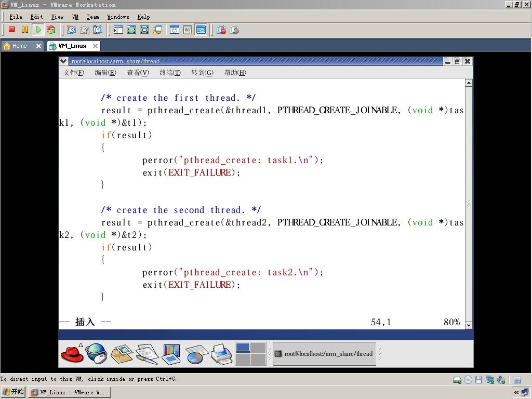Click the Quick Switch mode icon
The width and height of the screenshot is (532, 399).
coord(131,30)
